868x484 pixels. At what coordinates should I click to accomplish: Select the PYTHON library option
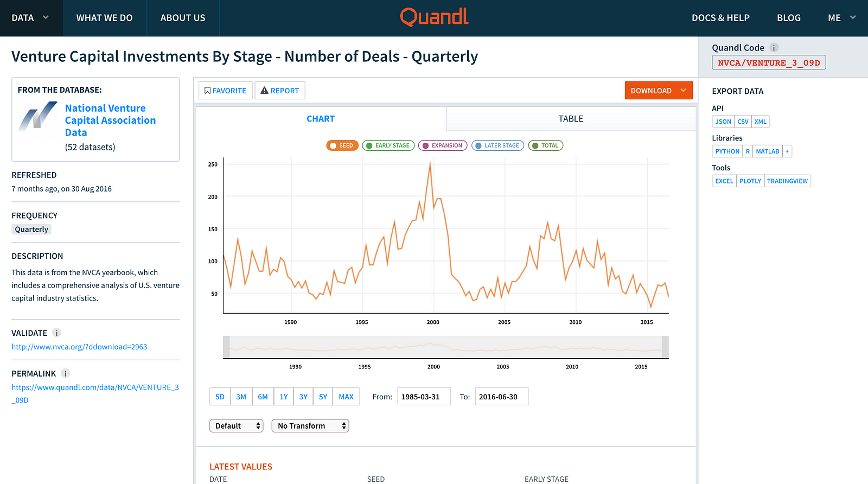tap(727, 151)
